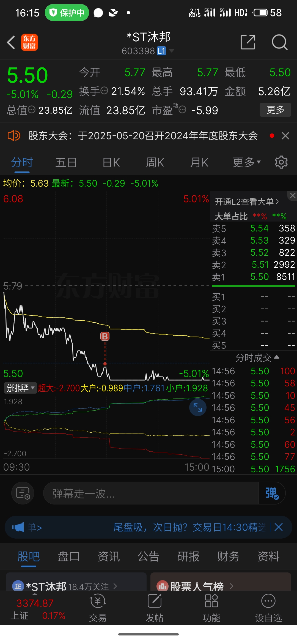The height and width of the screenshot is (644, 297).
Task: Select 卖1 5.50 order row
Action: 253,277
